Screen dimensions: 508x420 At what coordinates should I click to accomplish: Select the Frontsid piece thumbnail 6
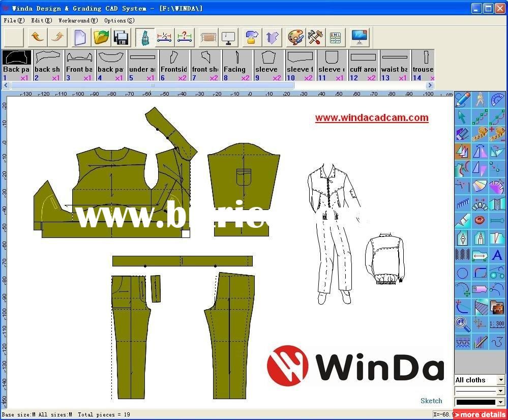click(x=173, y=65)
